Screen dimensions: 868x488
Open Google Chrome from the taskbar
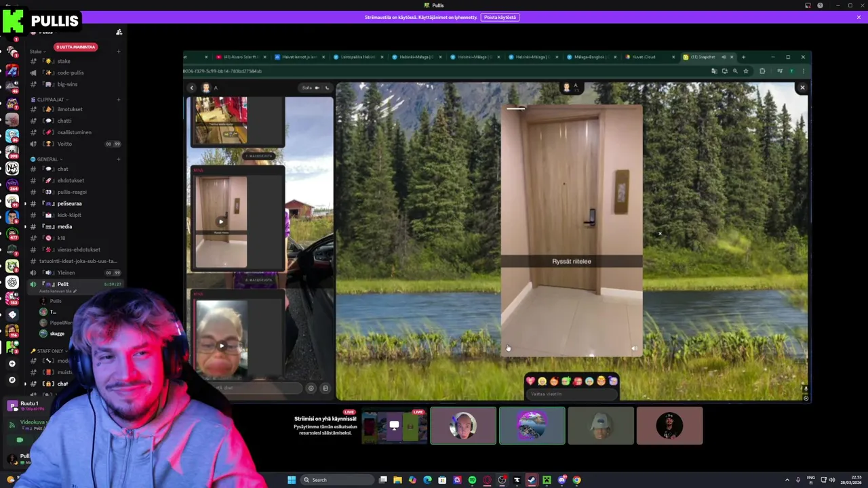click(x=576, y=480)
